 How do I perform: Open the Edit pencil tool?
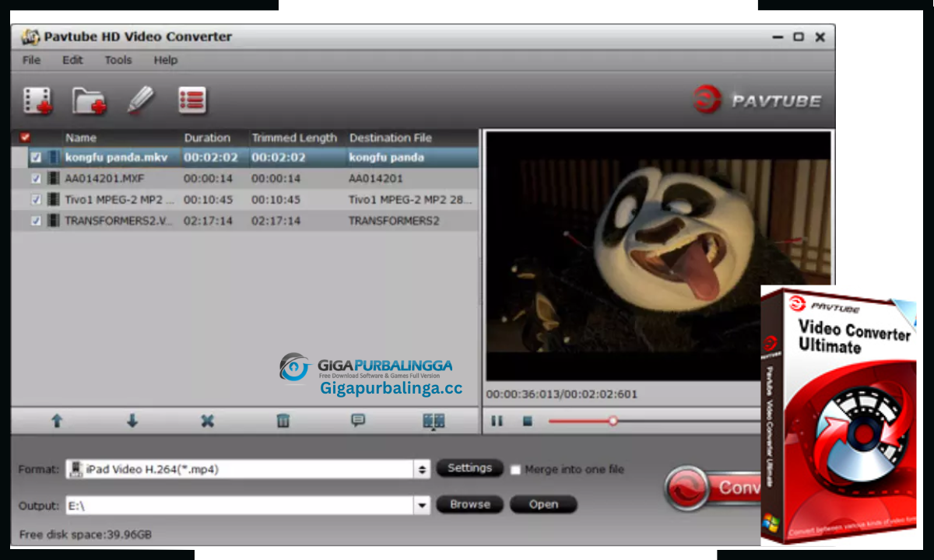(141, 100)
